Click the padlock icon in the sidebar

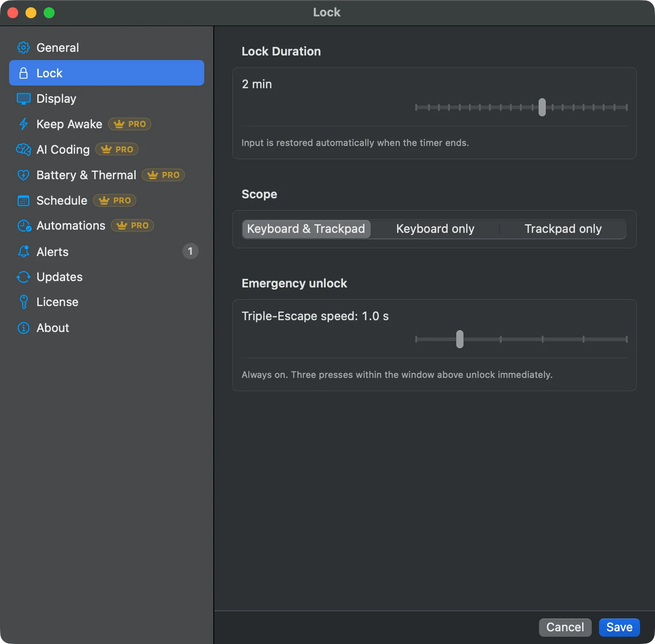(x=23, y=73)
